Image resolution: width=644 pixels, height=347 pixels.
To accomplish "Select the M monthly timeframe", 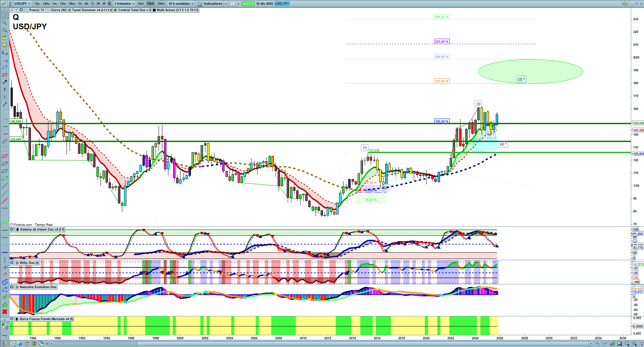I will click(104, 4).
